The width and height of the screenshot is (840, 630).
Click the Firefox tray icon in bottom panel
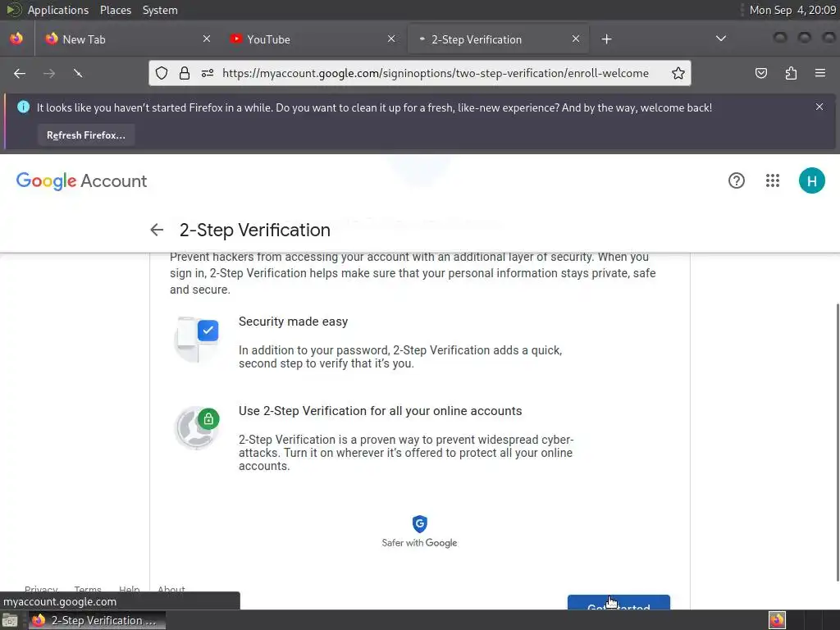pyautogui.click(x=777, y=620)
